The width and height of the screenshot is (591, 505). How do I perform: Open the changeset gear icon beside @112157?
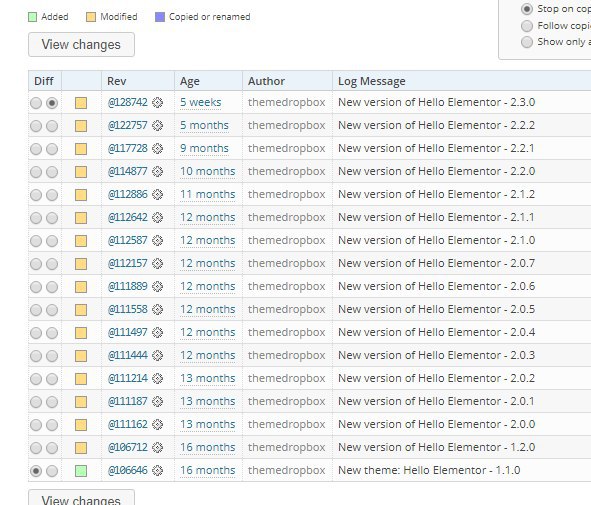[158, 263]
